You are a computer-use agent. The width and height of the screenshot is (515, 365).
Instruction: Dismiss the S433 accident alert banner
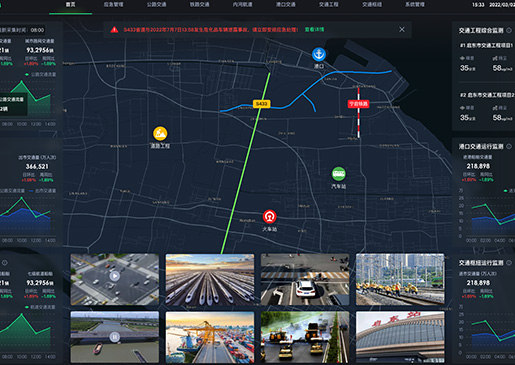[x=402, y=29]
